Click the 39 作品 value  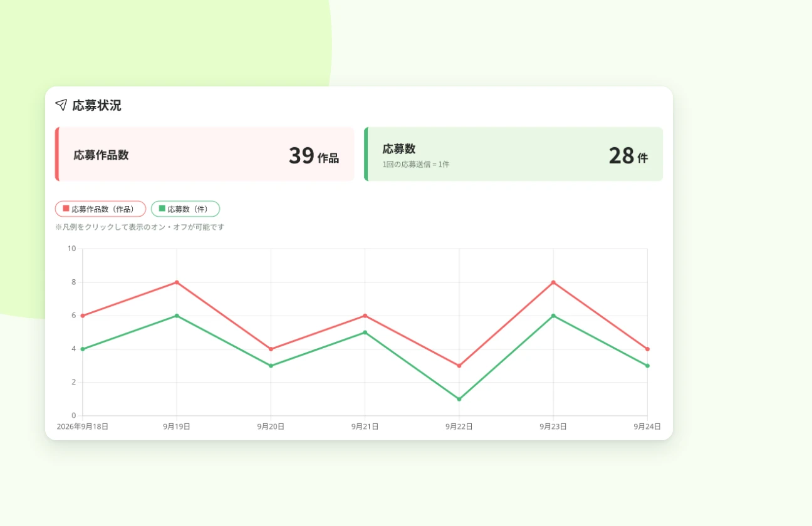pyautogui.click(x=313, y=155)
